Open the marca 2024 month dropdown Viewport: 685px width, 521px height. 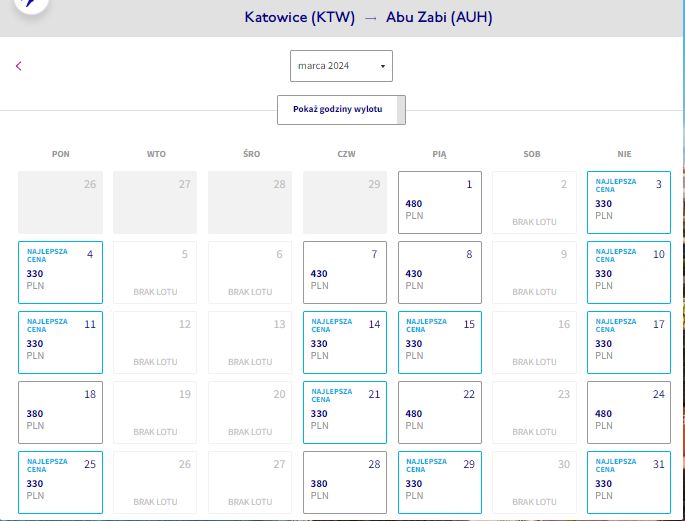point(341,66)
